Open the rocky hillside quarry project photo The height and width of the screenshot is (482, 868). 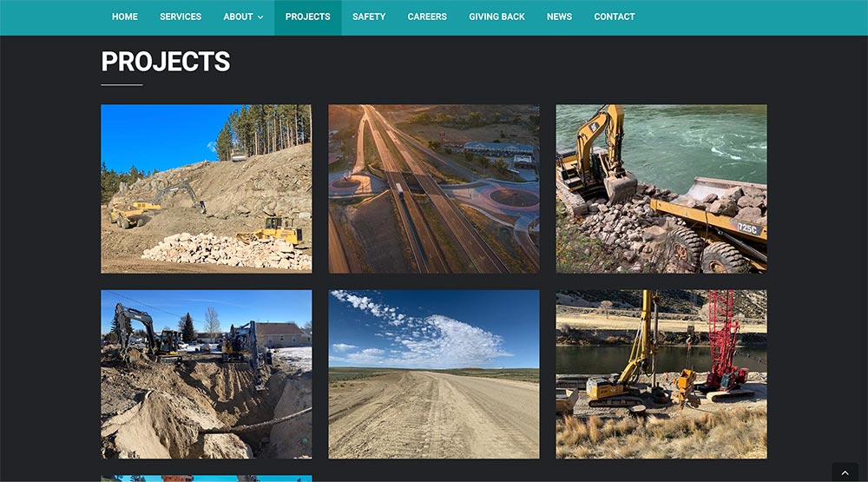pyautogui.click(x=207, y=188)
